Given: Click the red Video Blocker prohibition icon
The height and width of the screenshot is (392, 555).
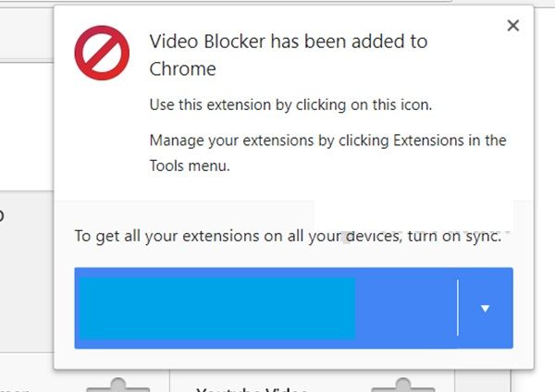Looking at the screenshot, I should (102, 53).
